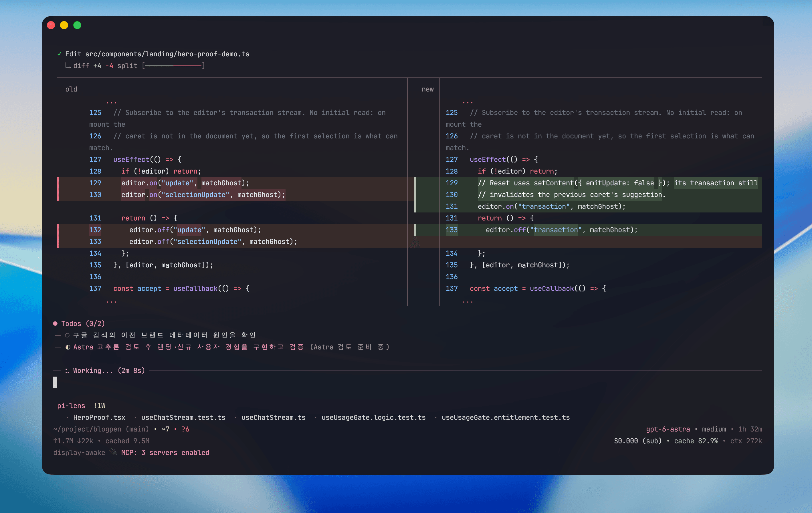Image resolution: width=812 pixels, height=513 pixels.
Task: Open the useUsageGate.logic.test.ts file entry
Action: pos(374,417)
